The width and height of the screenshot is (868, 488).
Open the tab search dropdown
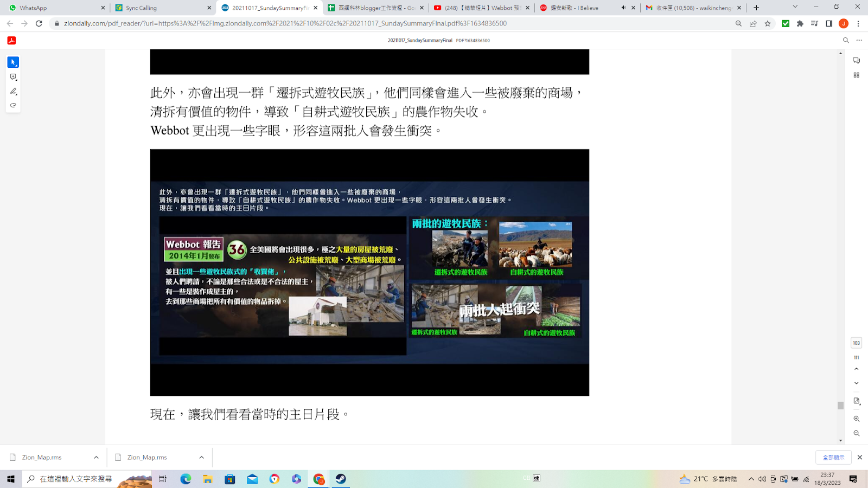click(795, 7)
